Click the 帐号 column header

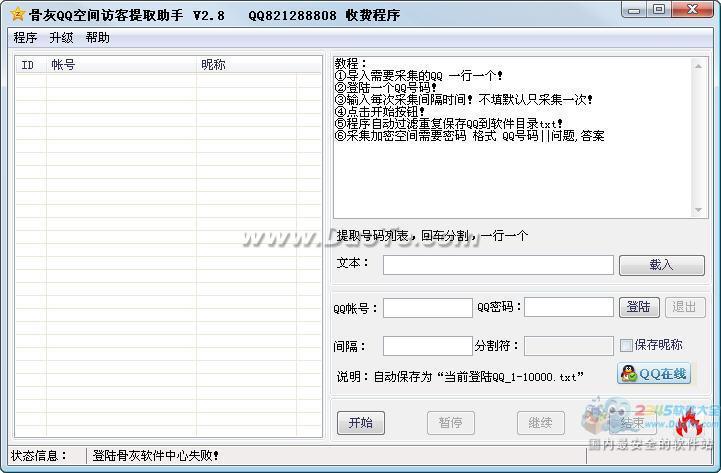click(x=121, y=65)
